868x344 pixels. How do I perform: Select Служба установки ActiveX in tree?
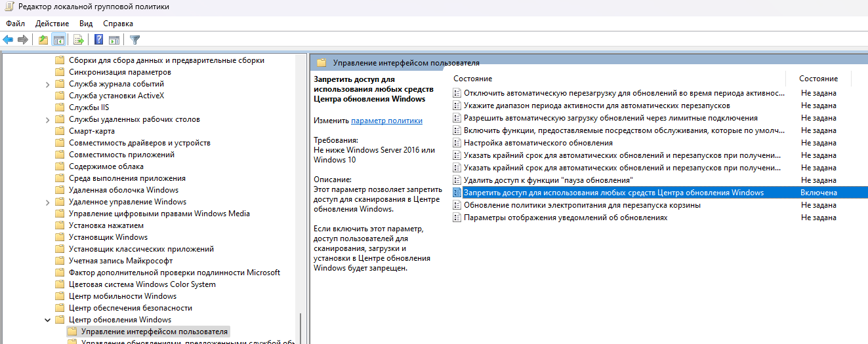tap(117, 96)
